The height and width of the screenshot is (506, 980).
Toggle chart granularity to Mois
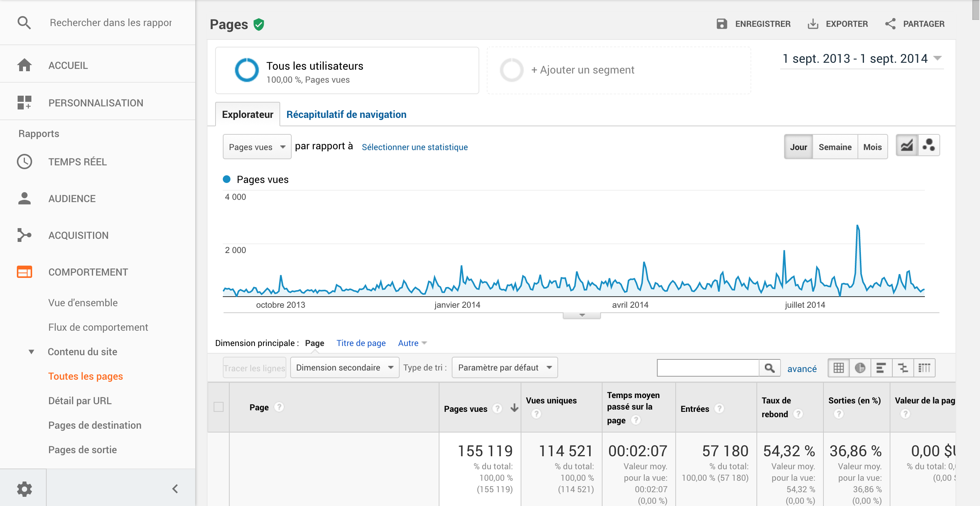pyautogui.click(x=872, y=147)
